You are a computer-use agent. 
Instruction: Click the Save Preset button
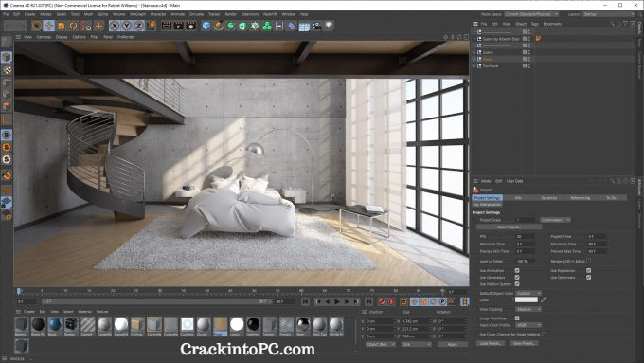(524, 343)
